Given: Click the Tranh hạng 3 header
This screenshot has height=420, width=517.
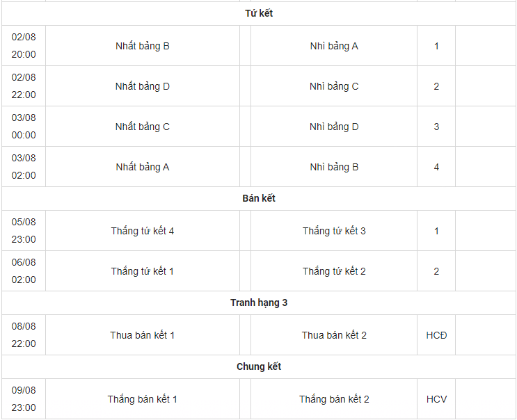Looking at the screenshot, I should pos(259,302).
